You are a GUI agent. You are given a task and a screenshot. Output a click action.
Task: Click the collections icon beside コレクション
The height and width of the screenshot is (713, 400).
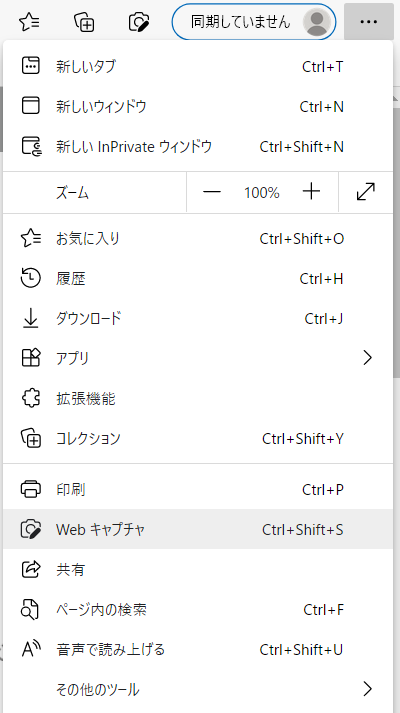[31, 438]
